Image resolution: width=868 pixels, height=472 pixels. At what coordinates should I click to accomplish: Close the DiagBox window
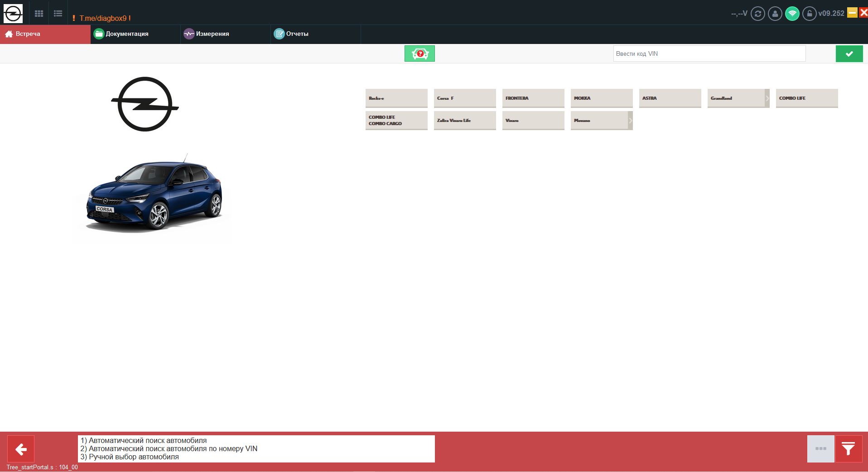(x=863, y=13)
